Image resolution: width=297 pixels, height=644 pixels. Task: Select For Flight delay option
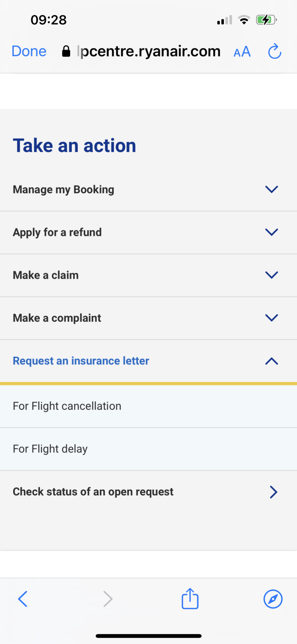(50, 449)
